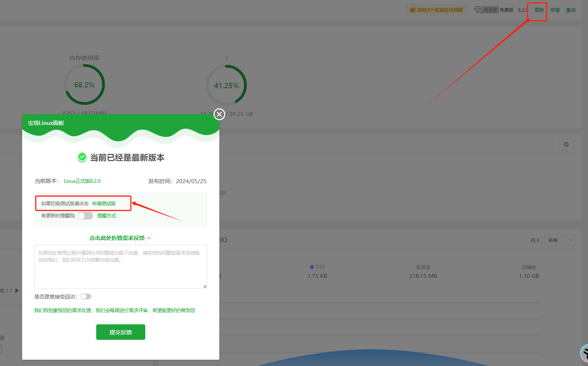Click the 总接收 1.10 GB value
This screenshot has width=588, height=366.
coord(529,276)
